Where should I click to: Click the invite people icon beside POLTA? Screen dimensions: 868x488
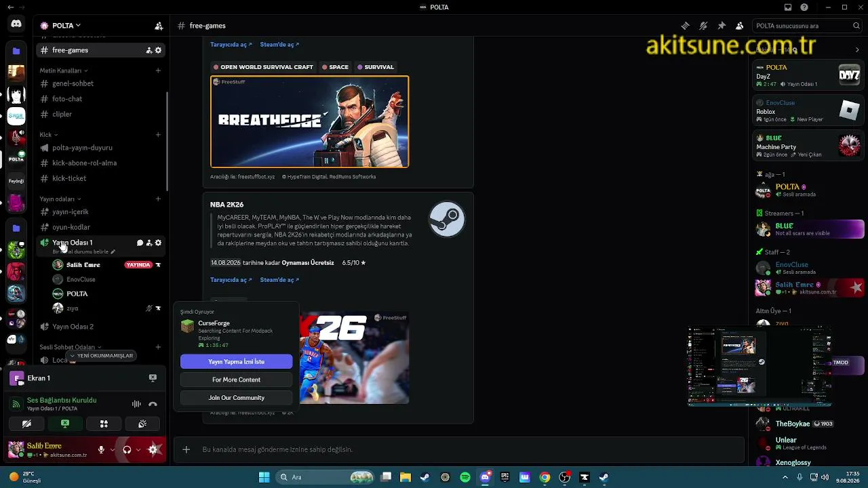[x=159, y=26]
